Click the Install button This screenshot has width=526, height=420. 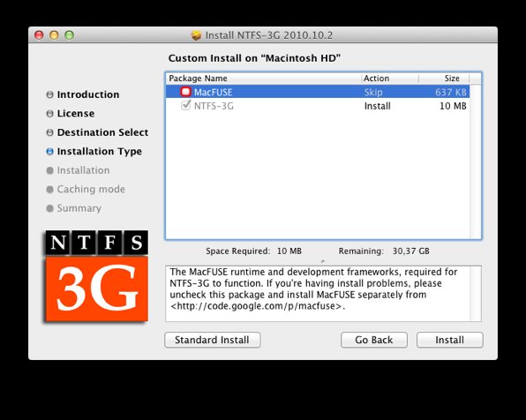click(449, 340)
